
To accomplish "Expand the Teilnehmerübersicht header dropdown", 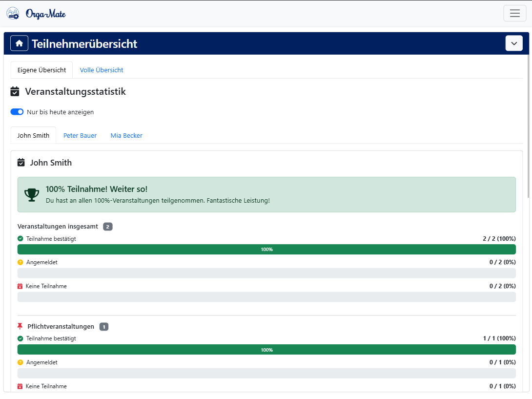I will [x=513, y=43].
